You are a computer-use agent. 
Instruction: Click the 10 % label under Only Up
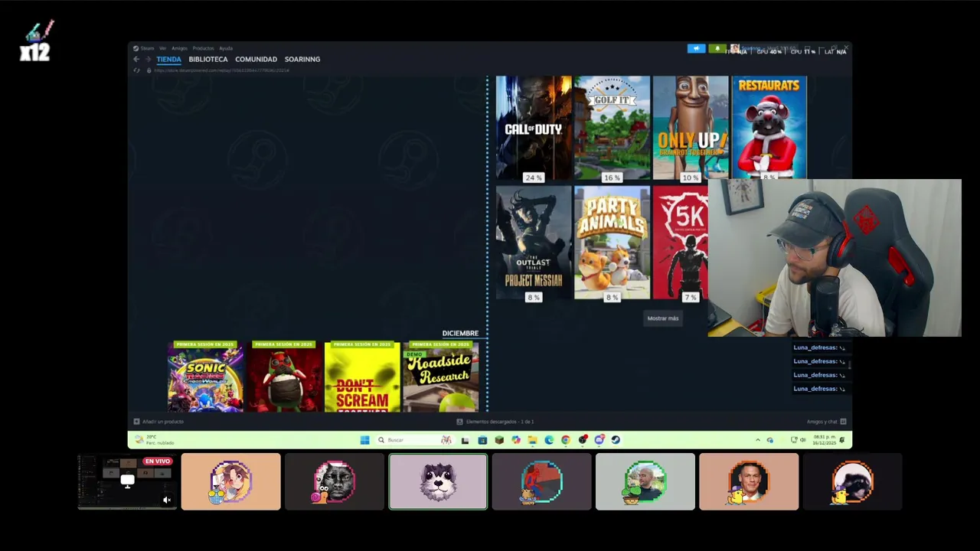pyautogui.click(x=690, y=178)
